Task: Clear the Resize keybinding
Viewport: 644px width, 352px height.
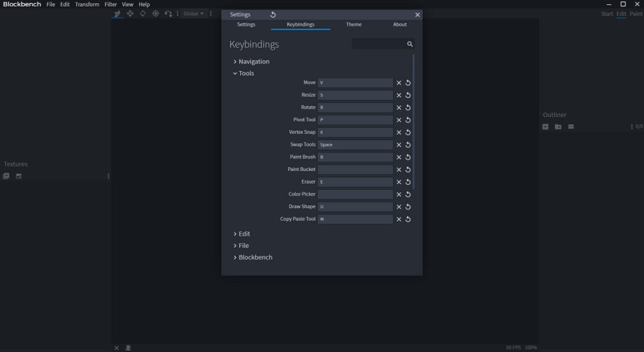Action: click(x=399, y=95)
